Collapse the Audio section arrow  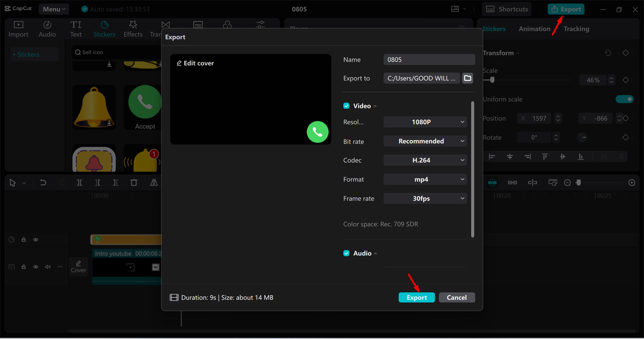click(376, 253)
